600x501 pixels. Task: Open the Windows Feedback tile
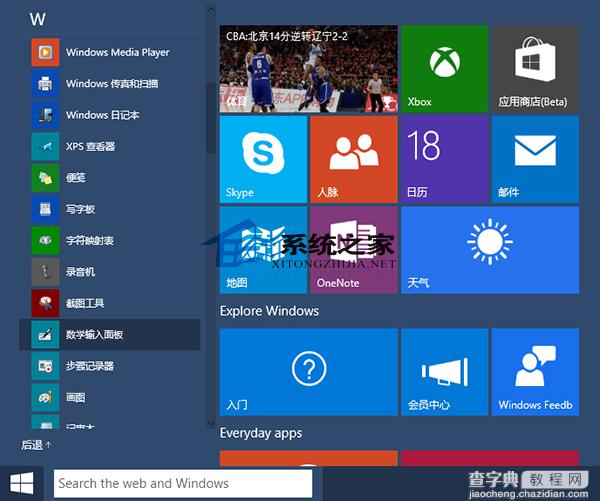coord(535,372)
